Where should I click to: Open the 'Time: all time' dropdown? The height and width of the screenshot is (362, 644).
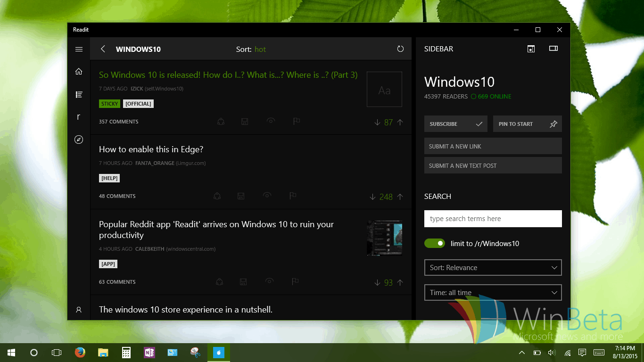click(493, 292)
